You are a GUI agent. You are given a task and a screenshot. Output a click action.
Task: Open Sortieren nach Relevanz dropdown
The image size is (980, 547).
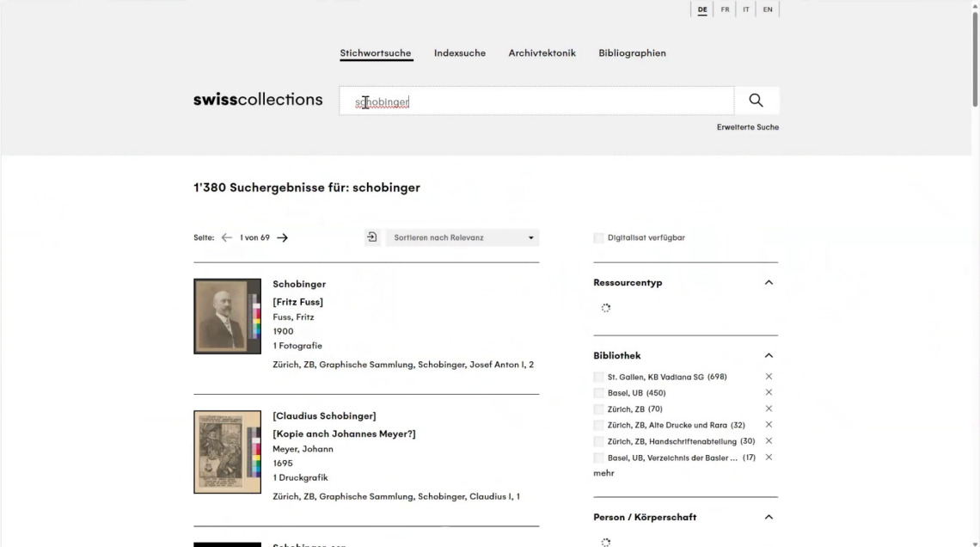[462, 238]
